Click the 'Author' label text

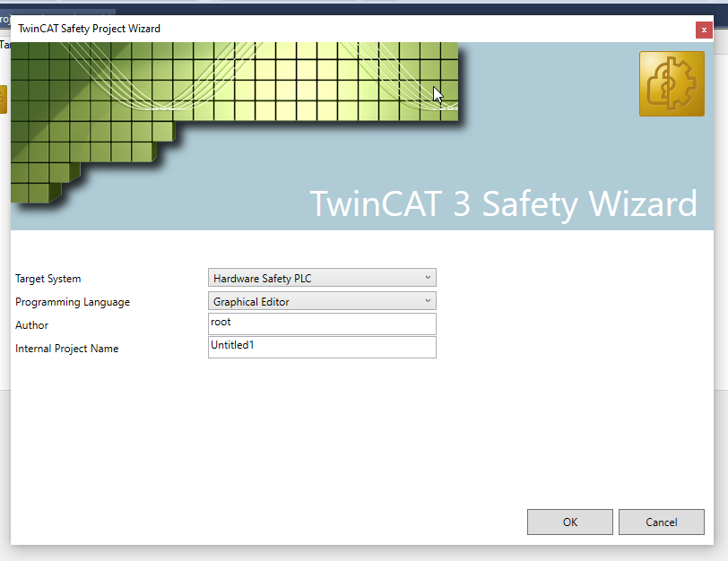click(x=31, y=325)
